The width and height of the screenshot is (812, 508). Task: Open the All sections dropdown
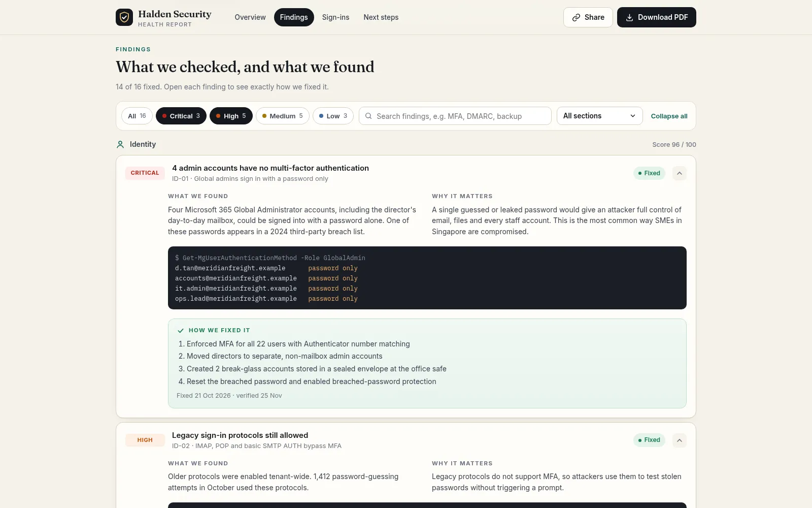(600, 116)
